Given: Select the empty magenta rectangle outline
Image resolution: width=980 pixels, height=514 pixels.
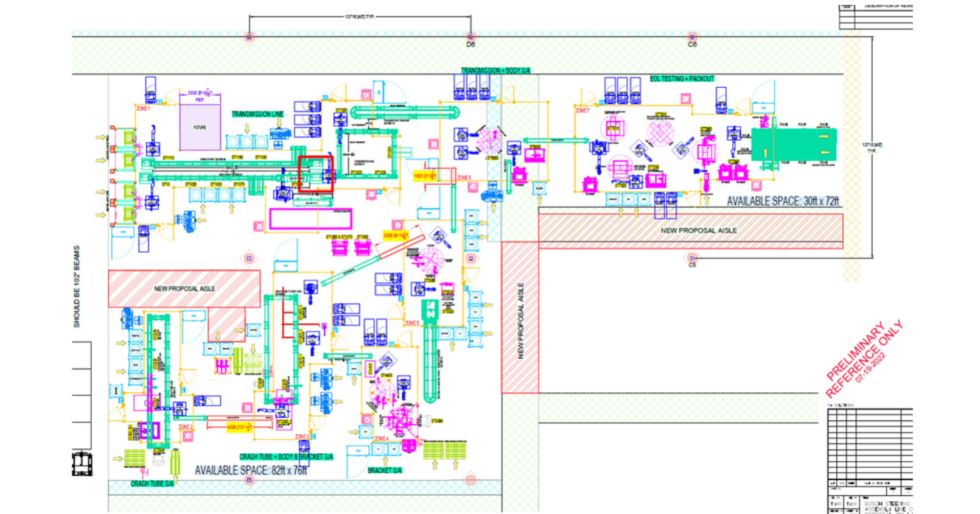Looking at the screenshot, I should click(x=310, y=219).
